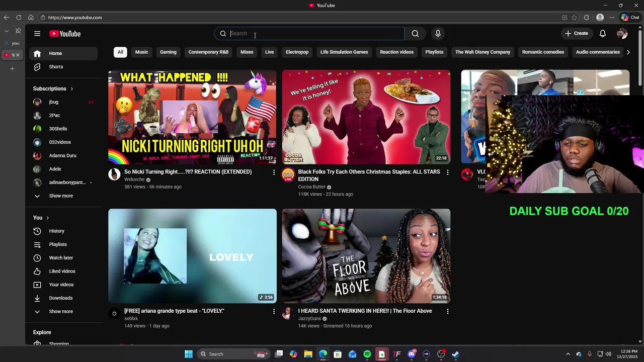Expand the You section chevron
The width and height of the screenshot is (644, 362).
click(48, 218)
